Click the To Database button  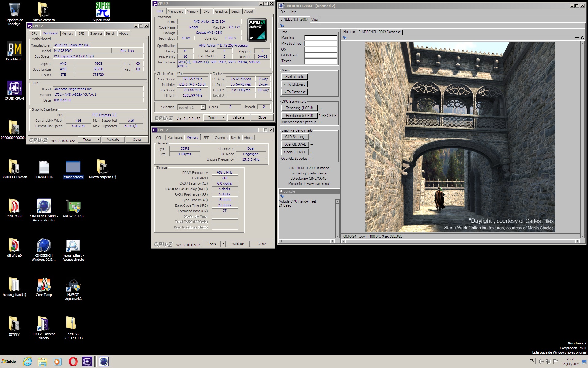coord(295,92)
